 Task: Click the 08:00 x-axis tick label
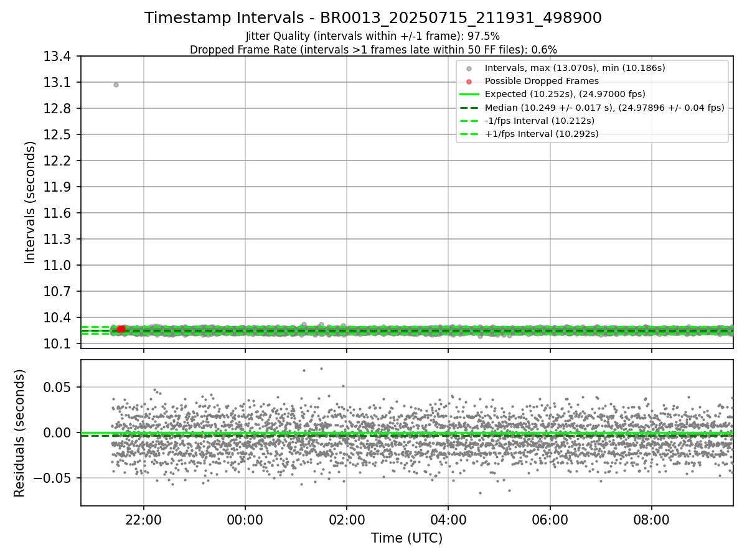651,520
